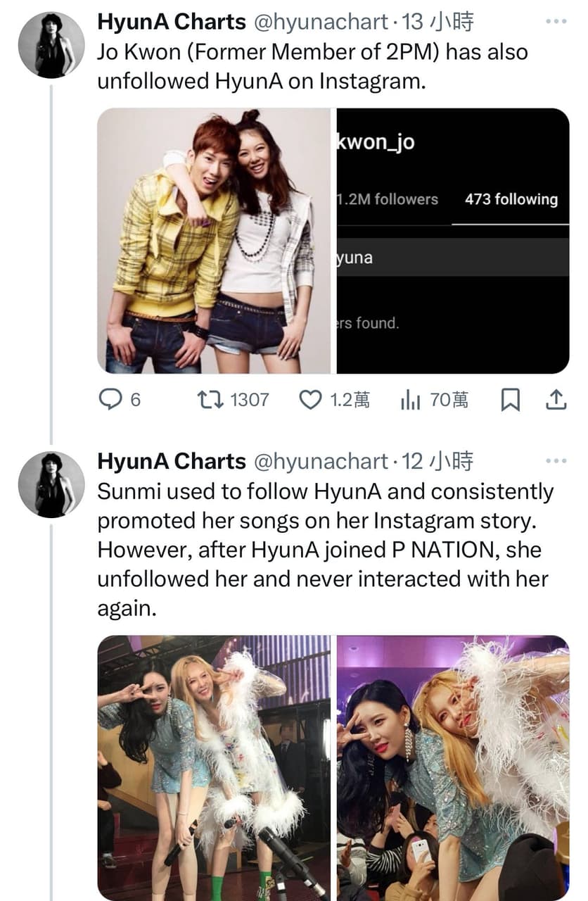Image resolution: width=588 pixels, height=901 pixels.
Task: Reply to the Jo Kwon unfollow tweet
Action: (x=110, y=400)
